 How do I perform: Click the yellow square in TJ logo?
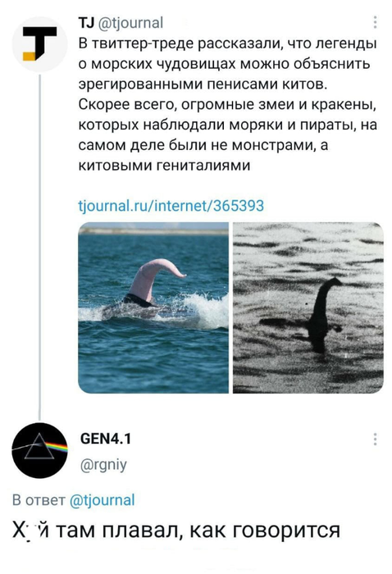click(30, 56)
